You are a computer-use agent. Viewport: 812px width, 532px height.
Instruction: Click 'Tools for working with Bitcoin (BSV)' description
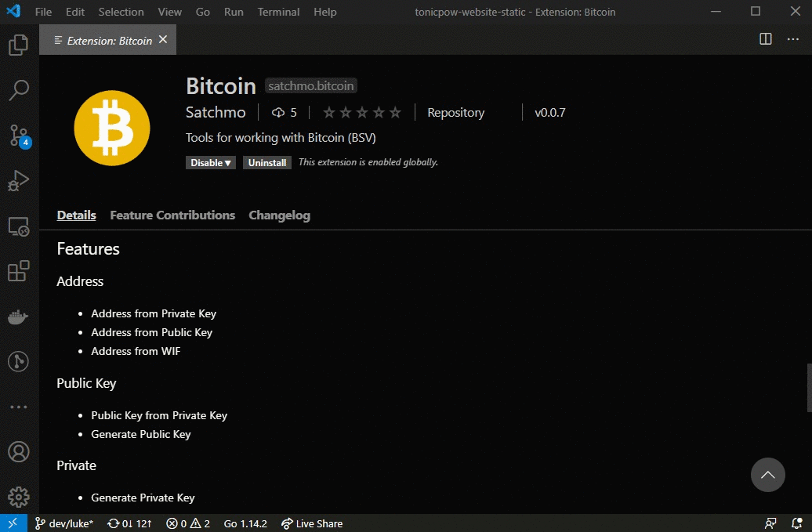(x=281, y=138)
